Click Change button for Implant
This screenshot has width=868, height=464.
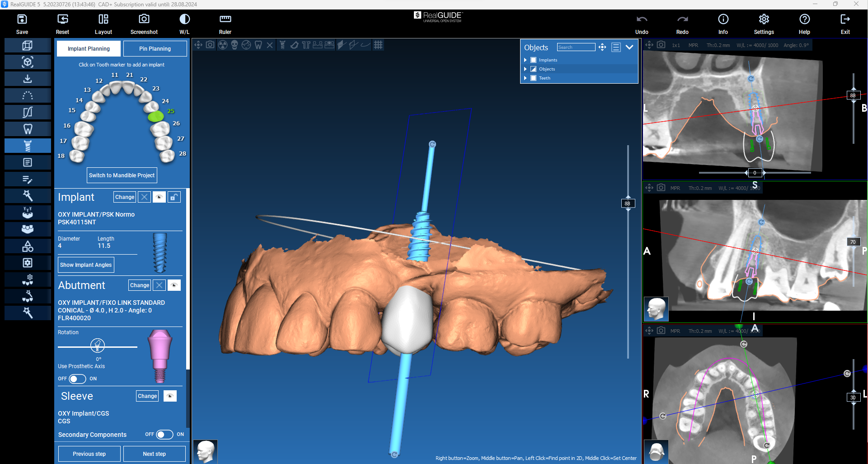(x=125, y=197)
